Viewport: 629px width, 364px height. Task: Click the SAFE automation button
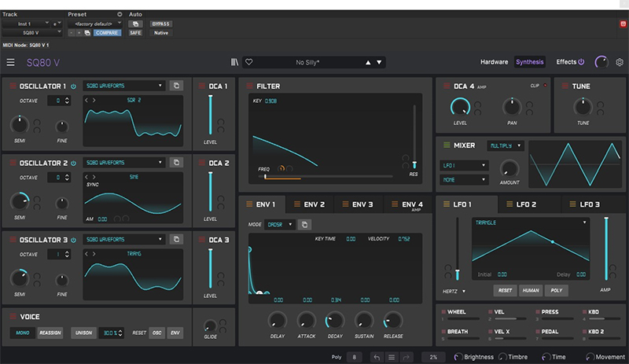tap(135, 33)
